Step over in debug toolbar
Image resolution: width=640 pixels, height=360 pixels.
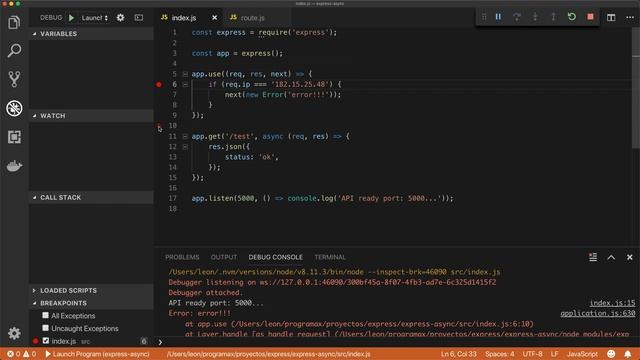[x=517, y=17]
